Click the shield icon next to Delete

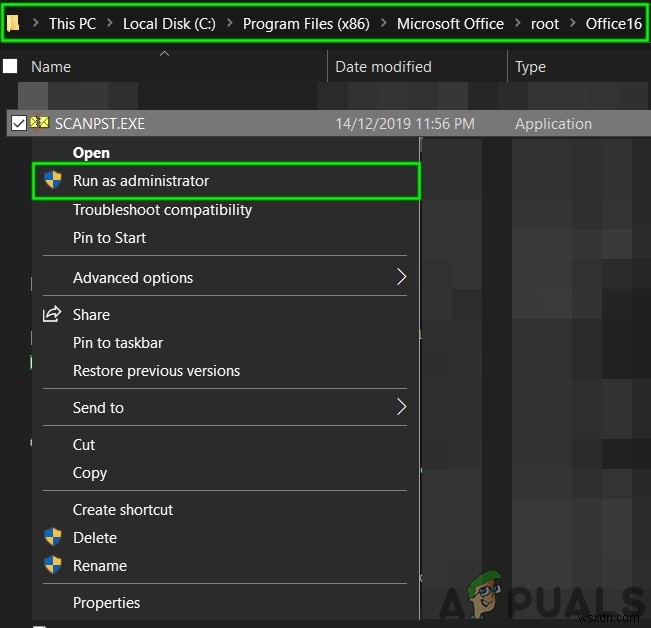pos(53,537)
